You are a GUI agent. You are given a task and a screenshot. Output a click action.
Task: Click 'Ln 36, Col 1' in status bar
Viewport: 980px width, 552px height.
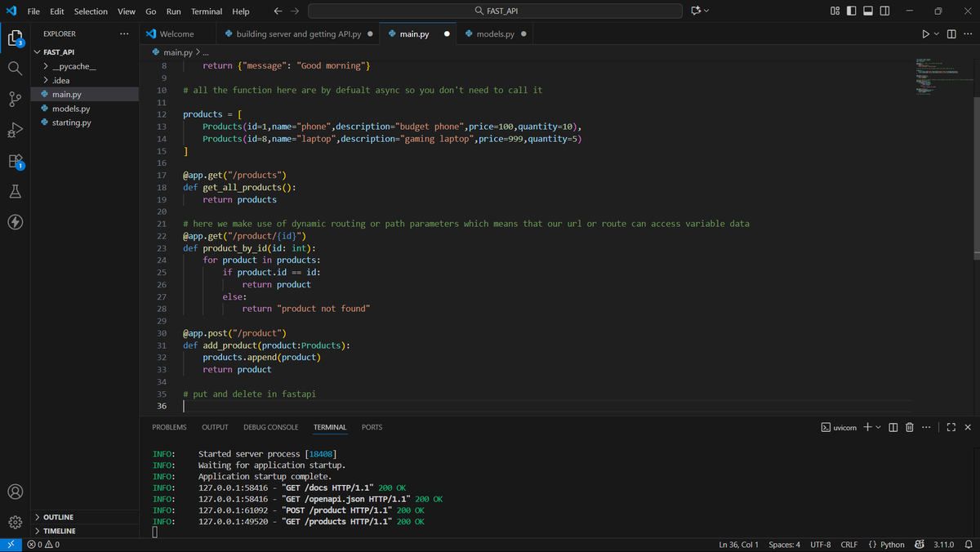tap(738, 545)
